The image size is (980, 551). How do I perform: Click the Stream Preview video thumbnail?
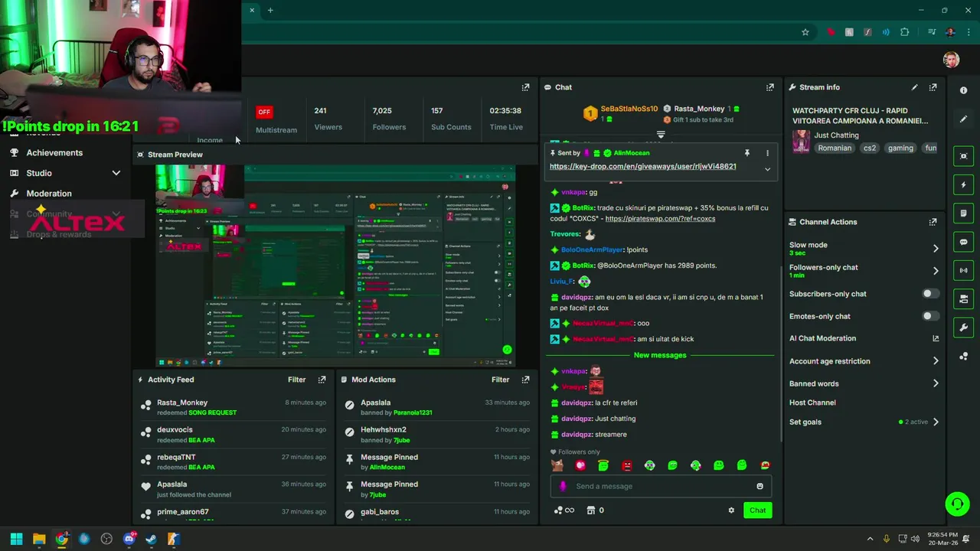pos(335,266)
